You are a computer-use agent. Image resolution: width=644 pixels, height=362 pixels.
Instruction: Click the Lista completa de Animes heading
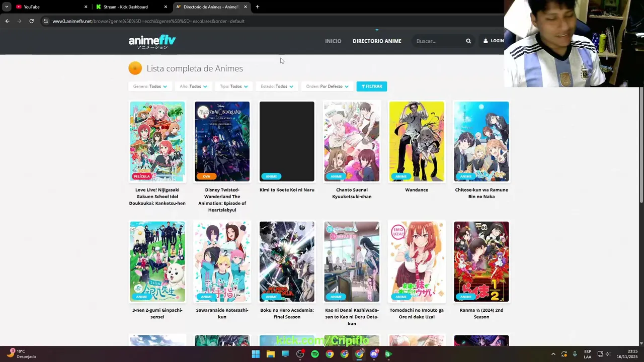(x=195, y=68)
